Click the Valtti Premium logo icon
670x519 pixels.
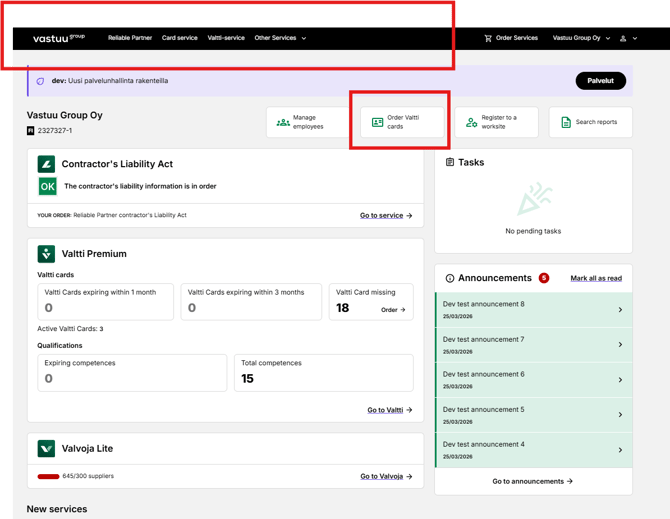[46, 254]
